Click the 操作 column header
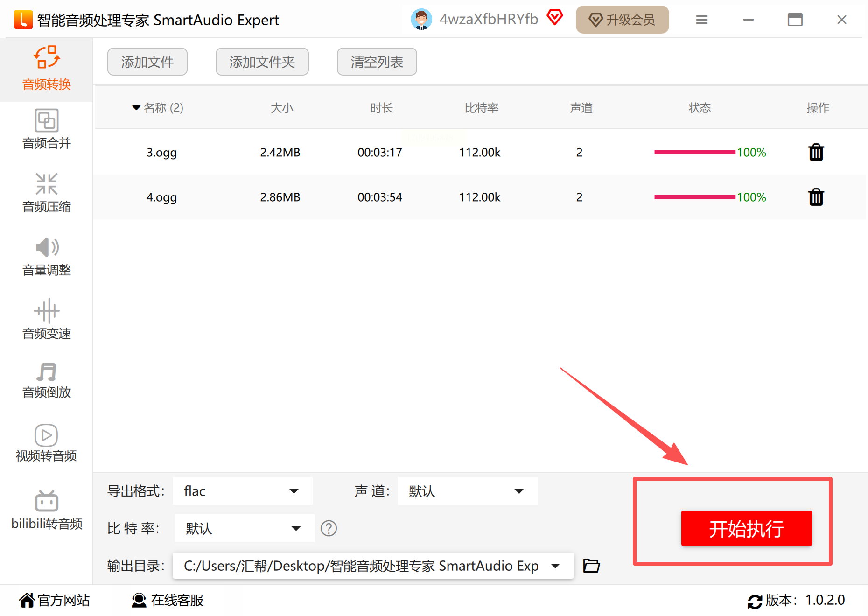Screen dimensions: 868x616 click(x=818, y=108)
